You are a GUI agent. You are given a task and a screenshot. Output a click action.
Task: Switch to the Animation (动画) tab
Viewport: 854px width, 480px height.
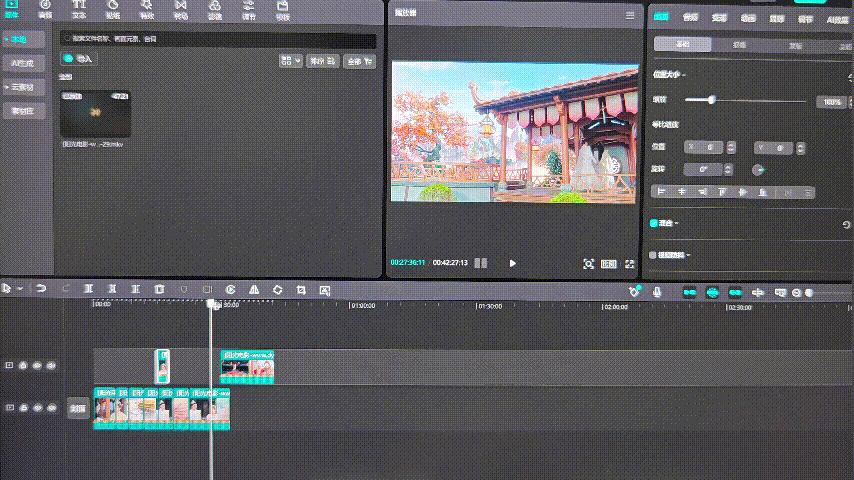coord(748,18)
